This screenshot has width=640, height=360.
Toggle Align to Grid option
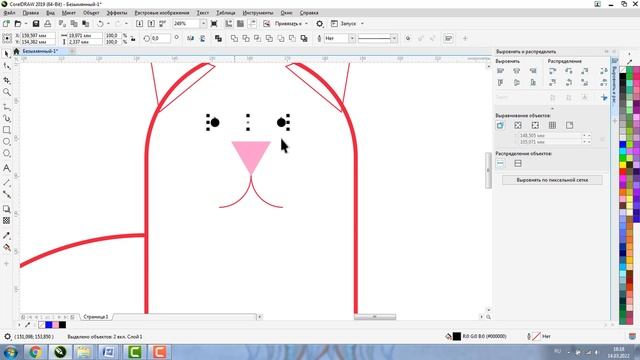552,125
